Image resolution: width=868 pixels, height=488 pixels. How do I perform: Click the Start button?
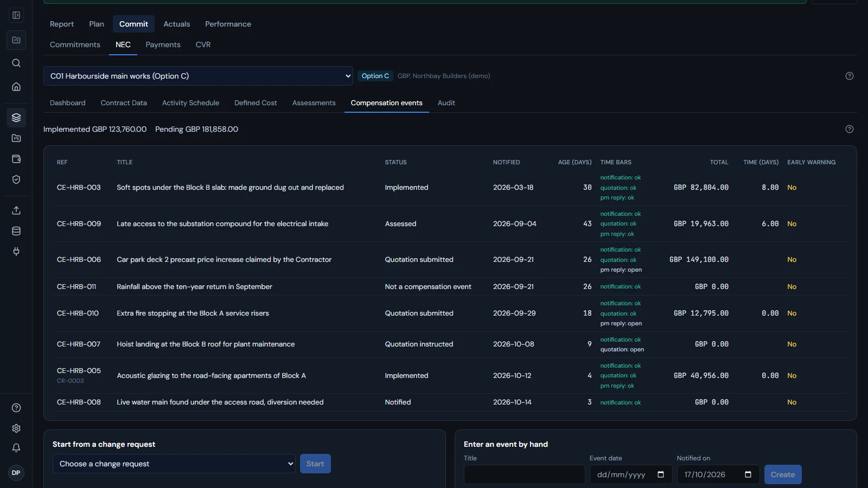tap(315, 464)
